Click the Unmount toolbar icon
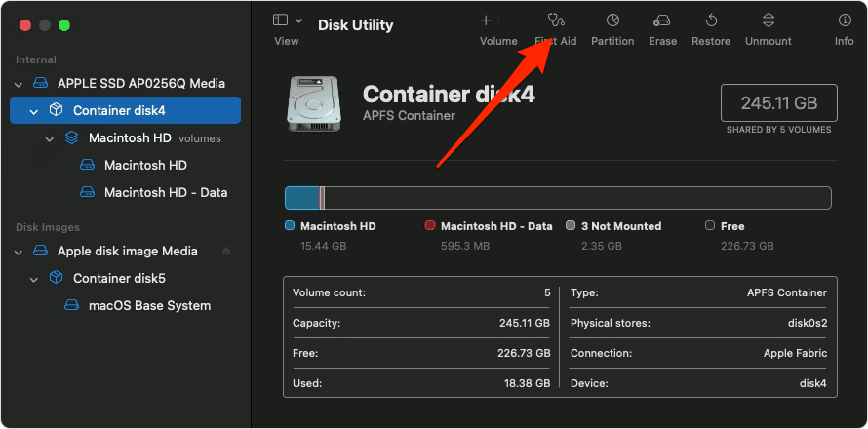Viewport: 868px width, 429px height. [769, 20]
